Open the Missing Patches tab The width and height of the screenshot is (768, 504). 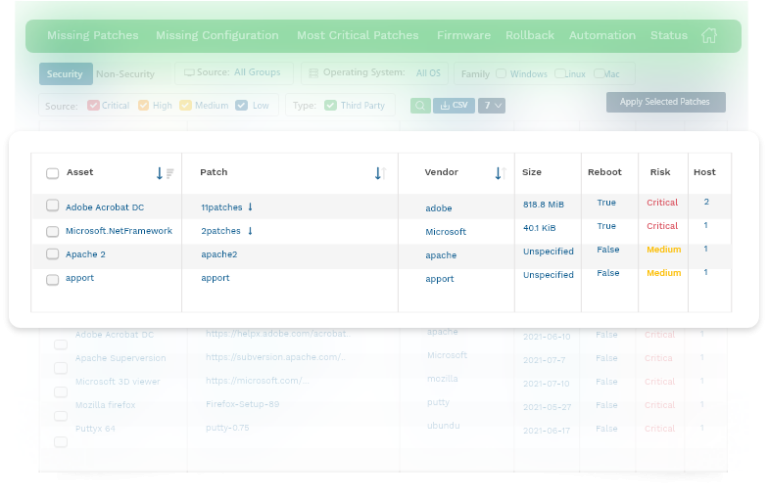[x=93, y=35]
